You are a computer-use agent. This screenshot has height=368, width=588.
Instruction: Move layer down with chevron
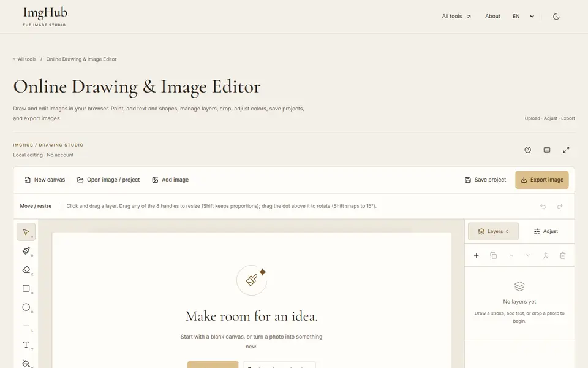[528, 255]
